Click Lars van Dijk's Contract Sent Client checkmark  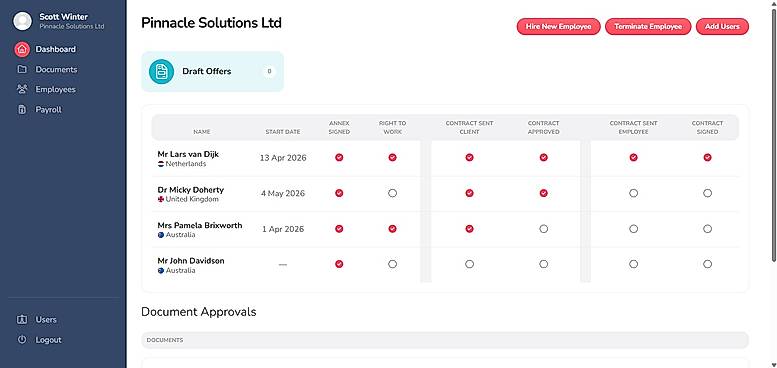469,158
